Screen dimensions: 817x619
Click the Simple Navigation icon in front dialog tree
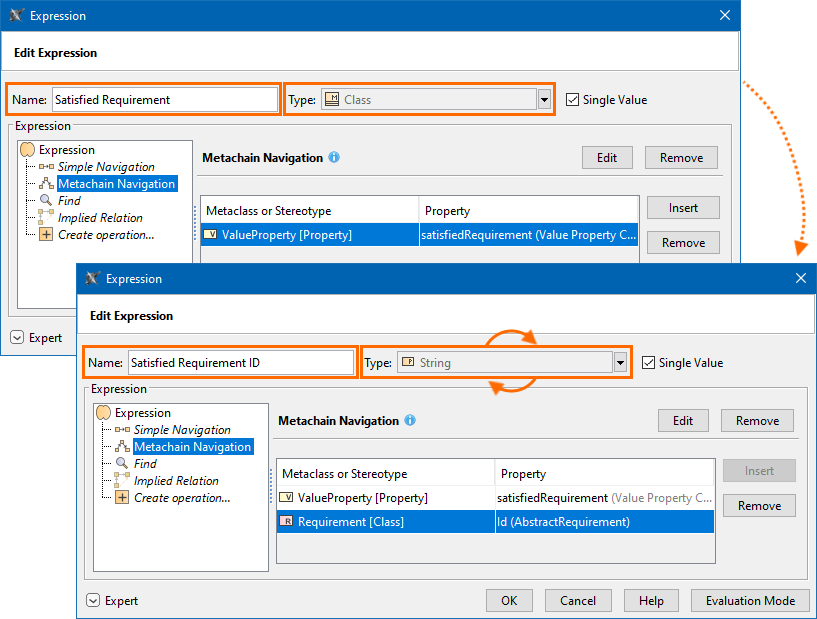pyautogui.click(x=122, y=430)
